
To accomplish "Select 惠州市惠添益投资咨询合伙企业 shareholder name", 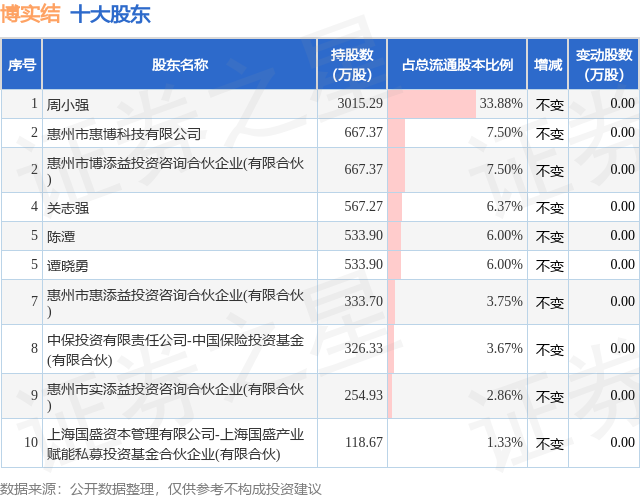I will 175,302.
